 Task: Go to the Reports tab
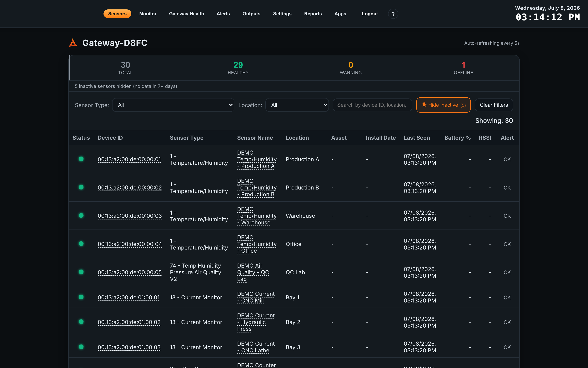313,14
